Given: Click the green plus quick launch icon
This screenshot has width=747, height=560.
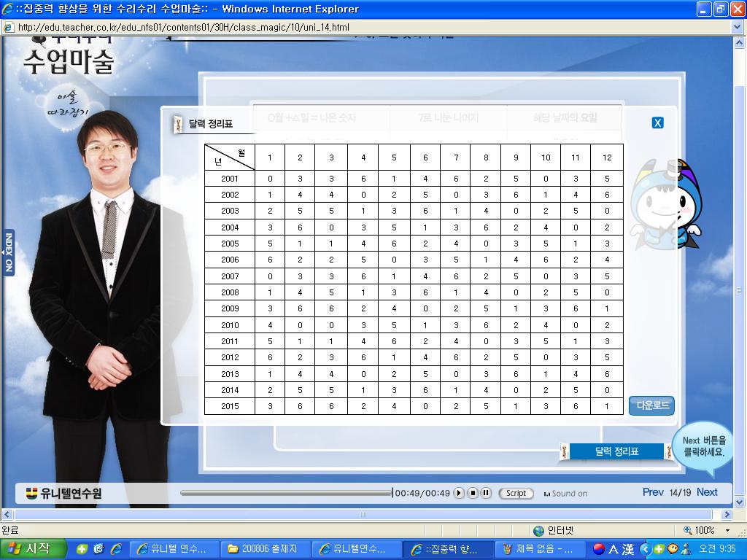Looking at the screenshot, I should tap(82, 549).
